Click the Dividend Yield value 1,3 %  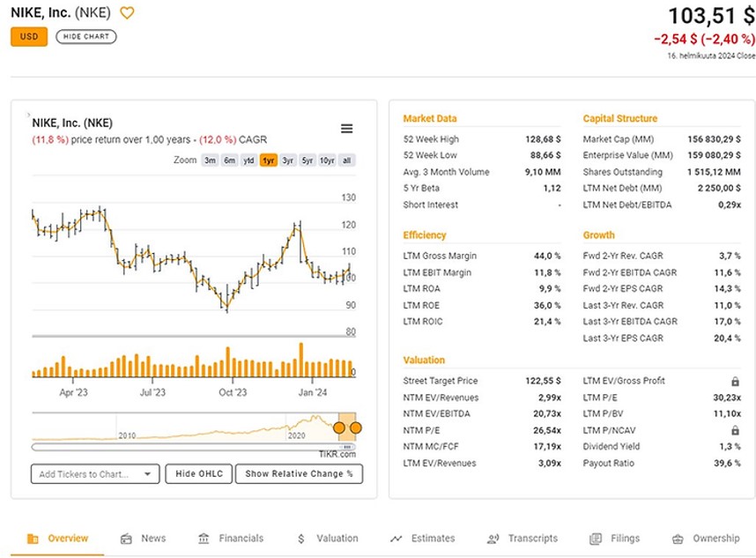pos(730,447)
